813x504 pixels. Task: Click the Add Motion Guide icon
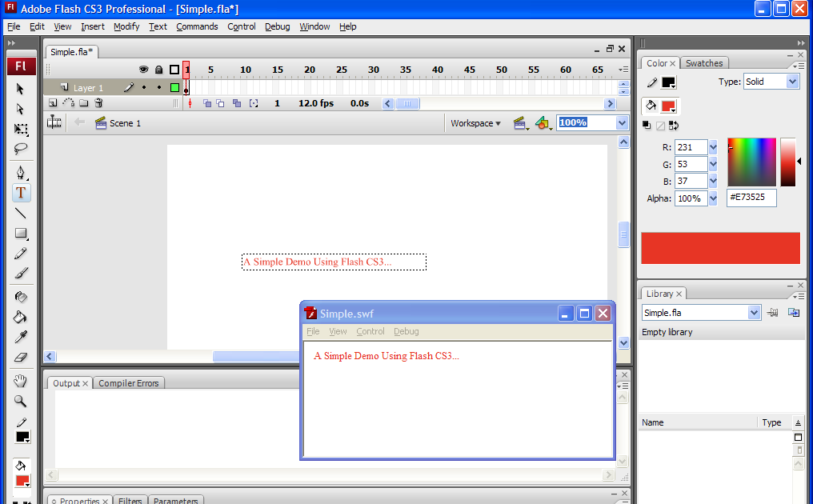coord(69,103)
